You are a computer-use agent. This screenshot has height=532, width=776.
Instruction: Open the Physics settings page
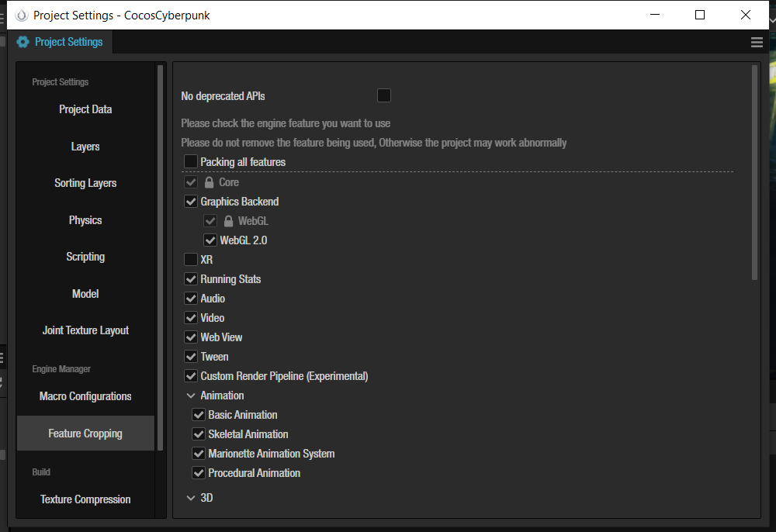click(x=85, y=220)
